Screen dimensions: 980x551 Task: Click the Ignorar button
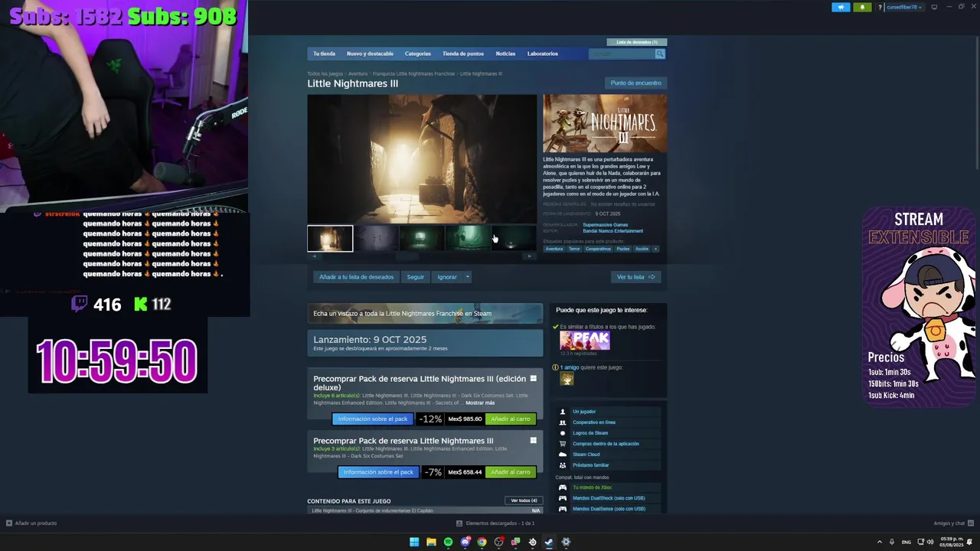447,277
